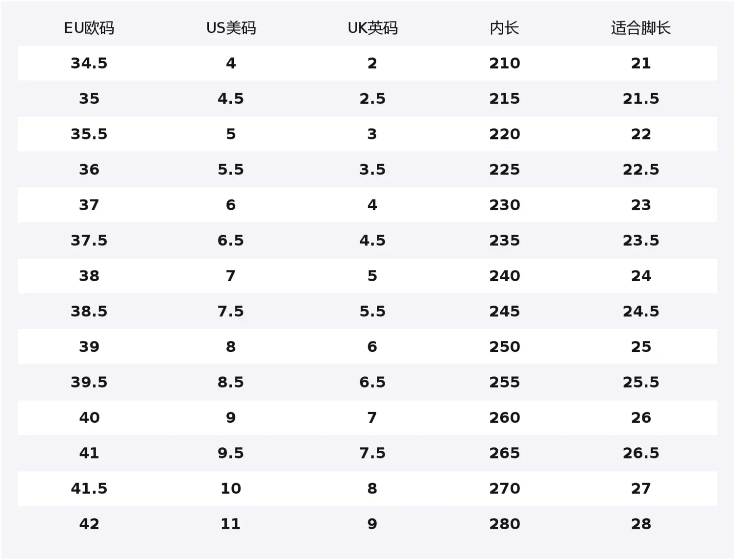Screen dimensions: 735x560
Task: Click the UK英码 column header
Action: [372, 28]
